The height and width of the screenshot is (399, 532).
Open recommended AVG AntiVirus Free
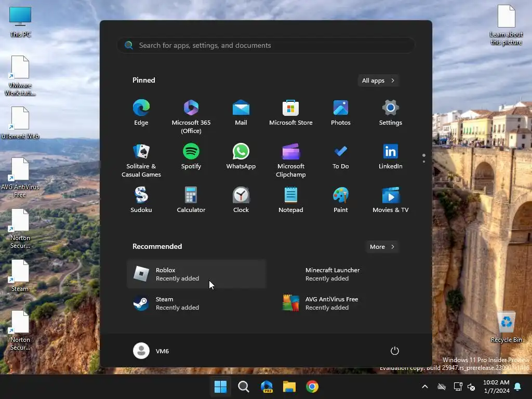tap(346, 303)
